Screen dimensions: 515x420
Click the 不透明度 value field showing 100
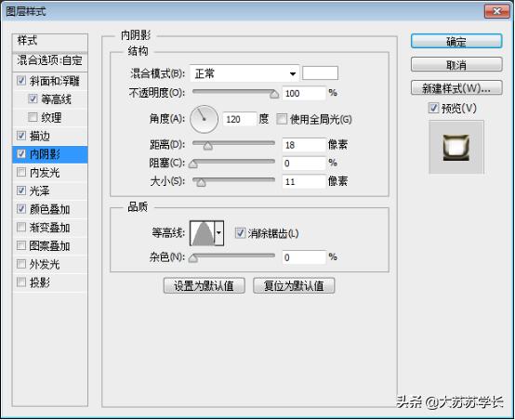point(304,93)
